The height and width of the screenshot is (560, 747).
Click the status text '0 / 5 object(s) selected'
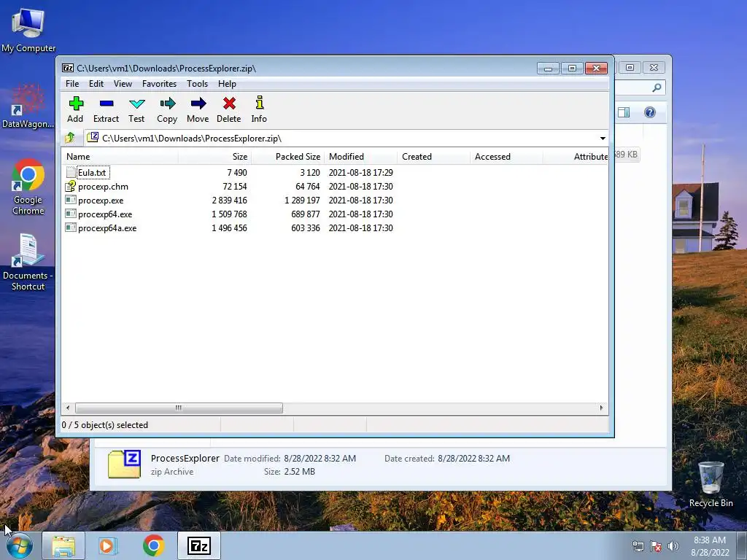(x=105, y=425)
